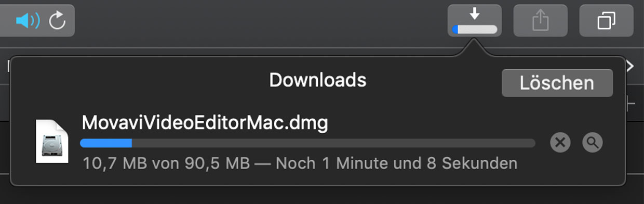Select the MovaviVideoEditorMac.dmg file name
This screenshot has width=644, height=204.
pos(205,123)
